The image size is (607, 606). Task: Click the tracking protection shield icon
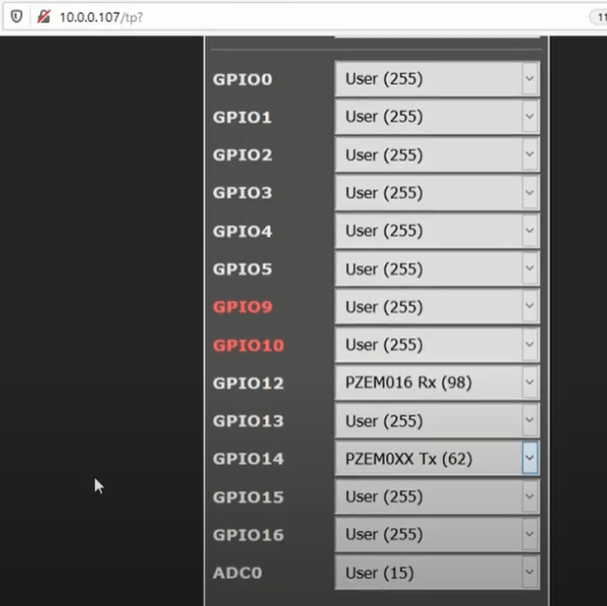click(16, 17)
